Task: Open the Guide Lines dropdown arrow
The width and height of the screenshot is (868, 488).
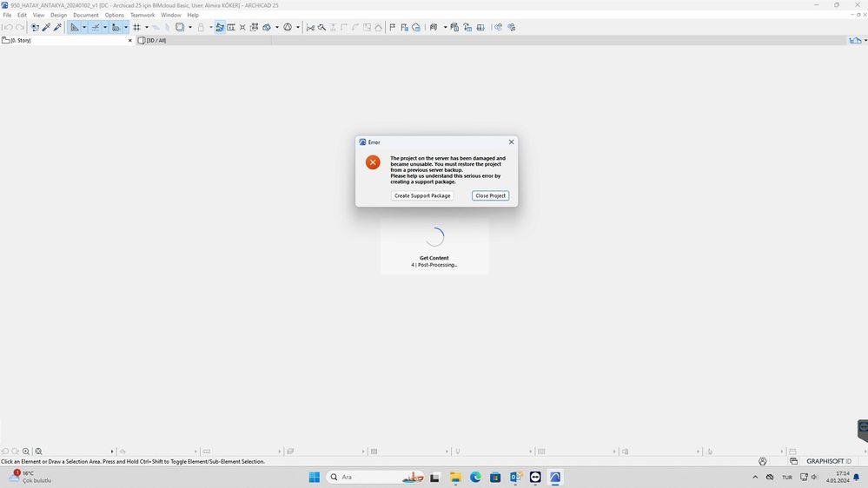Action: 84,27
